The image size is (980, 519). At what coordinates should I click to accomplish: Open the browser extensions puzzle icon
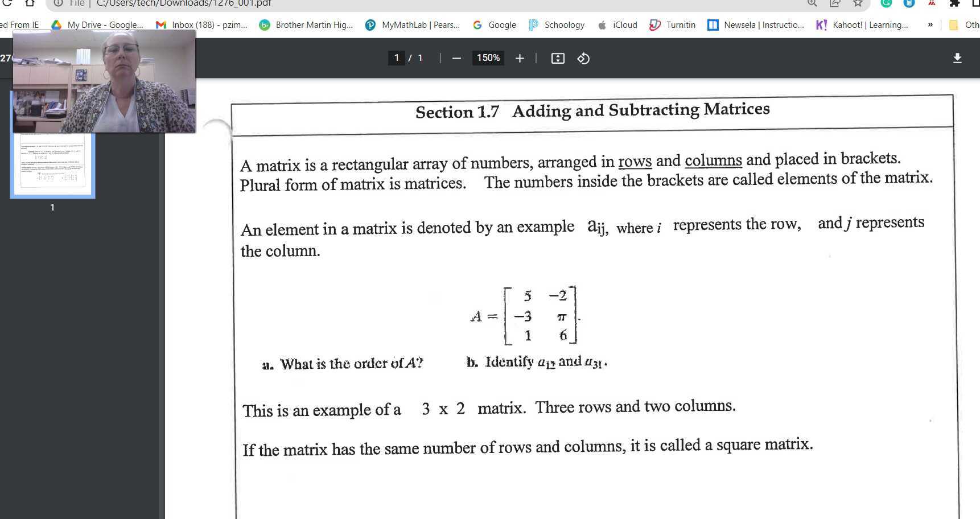(x=953, y=3)
